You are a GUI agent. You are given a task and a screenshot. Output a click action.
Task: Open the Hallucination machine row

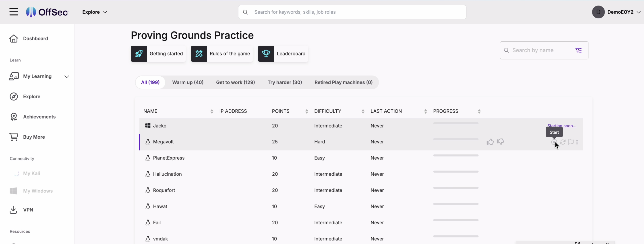click(361, 174)
